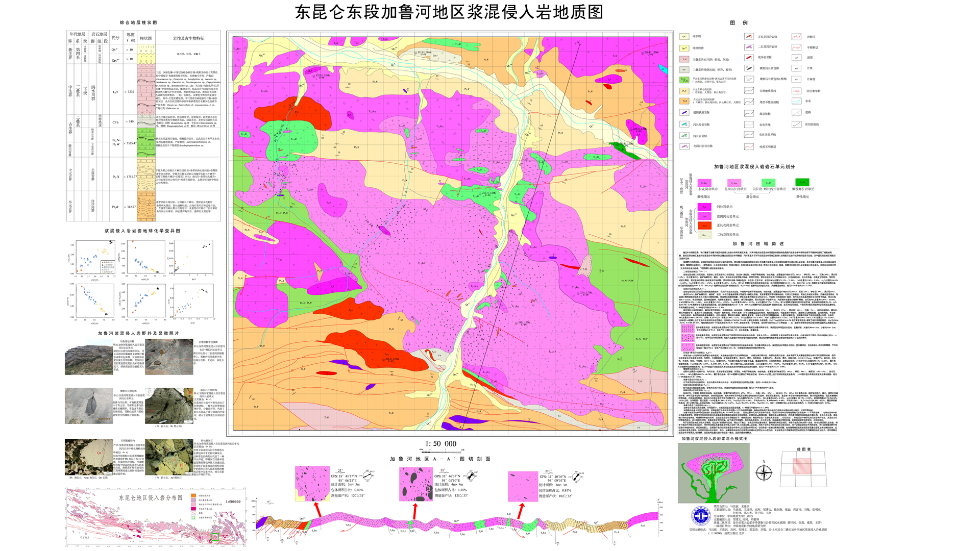Click the 图切剖面线 section line symbol

[796, 124]
